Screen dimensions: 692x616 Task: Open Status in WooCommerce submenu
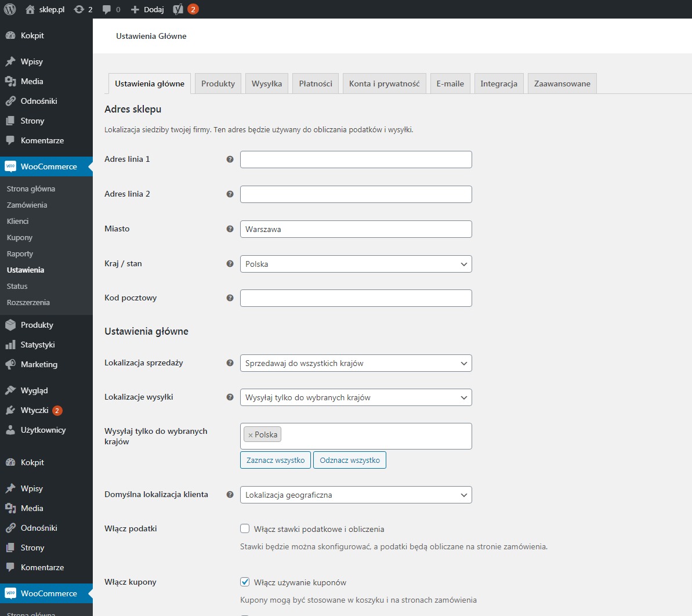(x=17, y=286)
